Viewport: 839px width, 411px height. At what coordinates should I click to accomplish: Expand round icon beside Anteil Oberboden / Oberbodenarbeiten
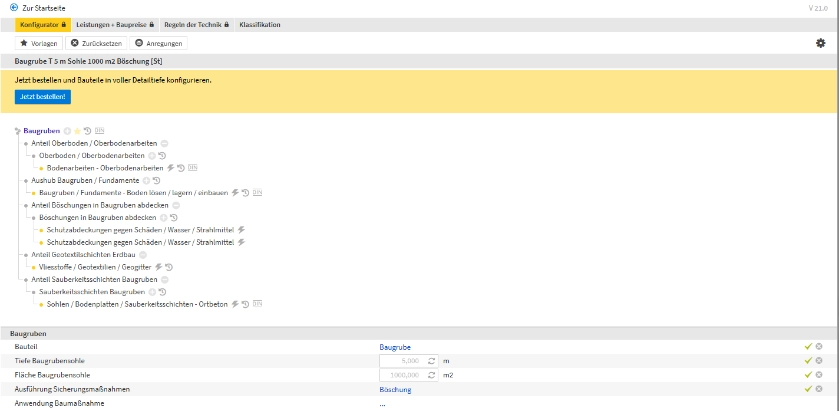(x=164, y=143)
